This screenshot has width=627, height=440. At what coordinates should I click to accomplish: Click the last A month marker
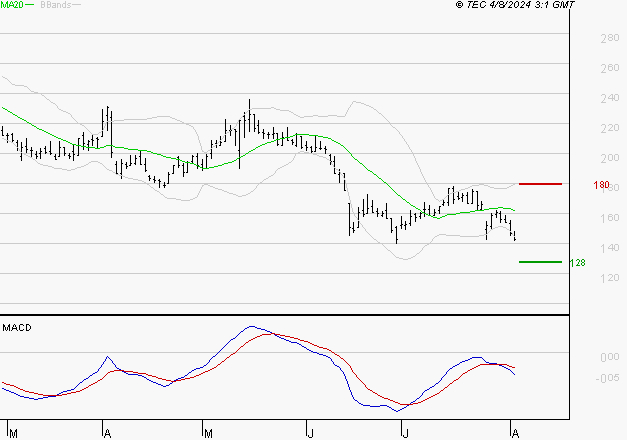515,434
